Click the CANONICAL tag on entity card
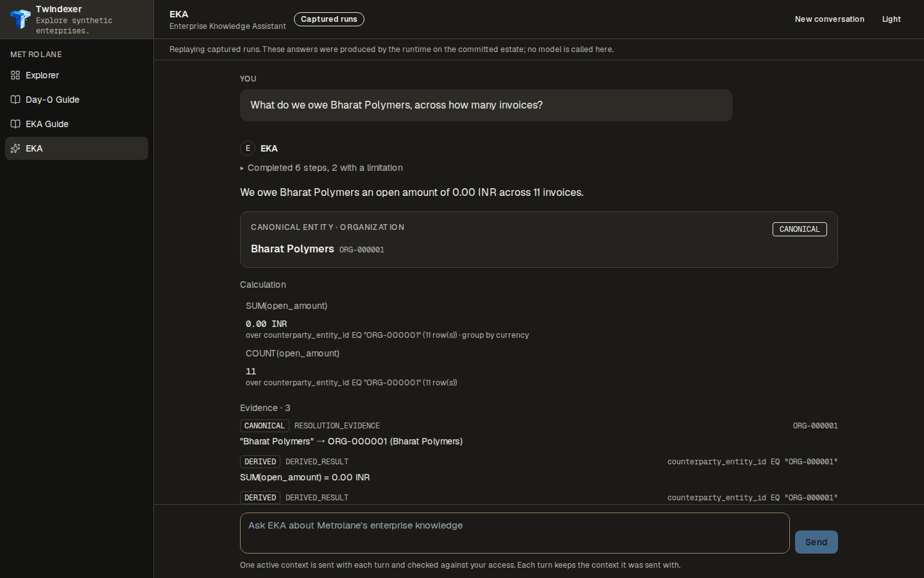This screenshot has height=578, width=924. tap(800, 229)
